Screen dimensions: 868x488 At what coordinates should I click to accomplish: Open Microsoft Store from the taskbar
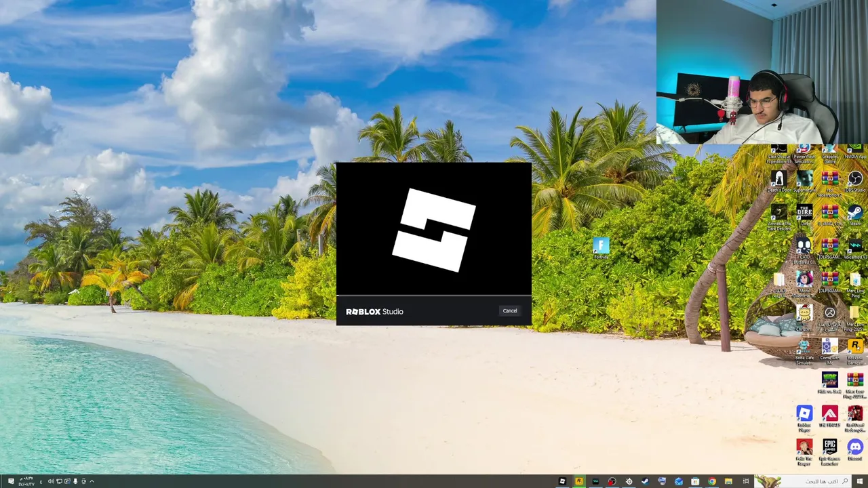pos(695,481)
